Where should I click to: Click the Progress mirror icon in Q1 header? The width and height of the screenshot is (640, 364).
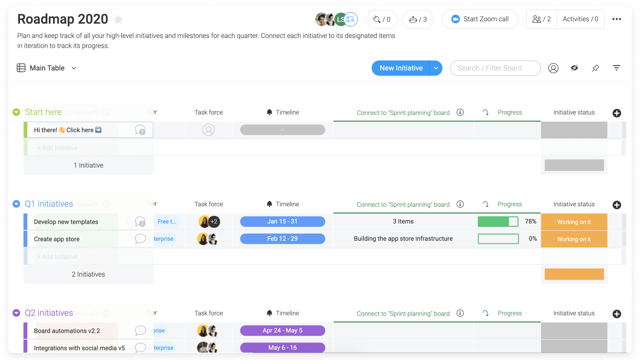[x=486, y=204]
